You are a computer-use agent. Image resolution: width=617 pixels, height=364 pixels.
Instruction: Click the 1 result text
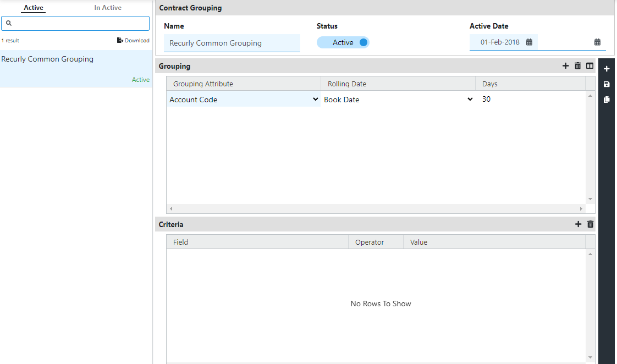10,41
